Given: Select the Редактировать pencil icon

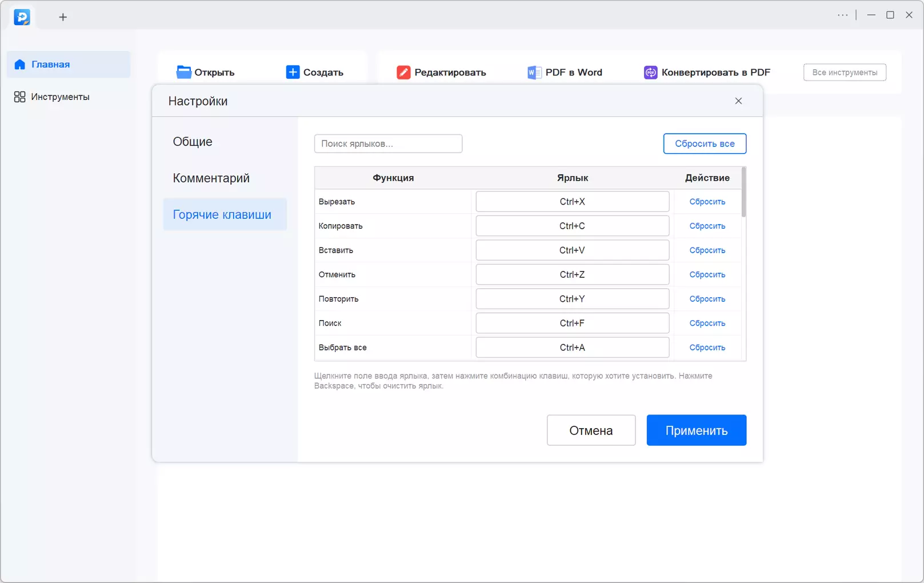Looking at the screenshot, I should click(403, 72).
